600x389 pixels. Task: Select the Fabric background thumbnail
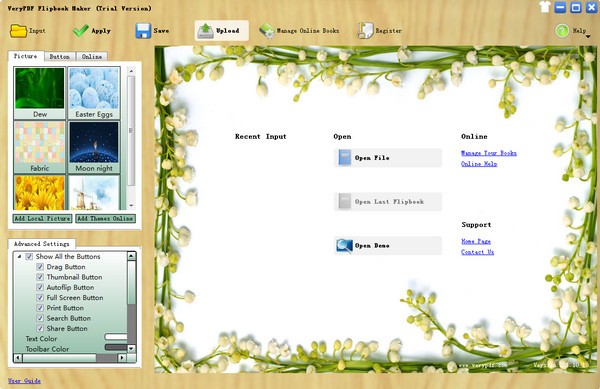(40, 147)
